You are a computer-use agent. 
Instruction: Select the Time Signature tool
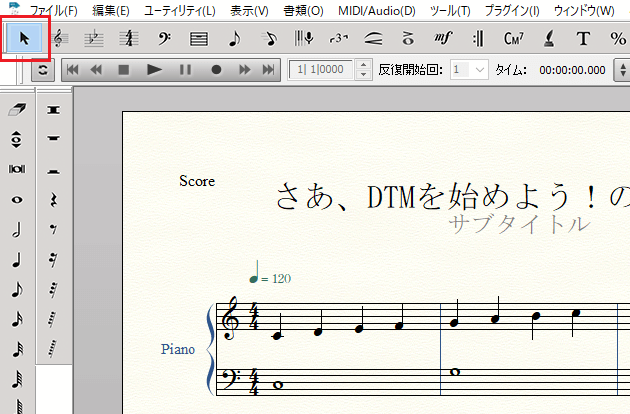(129, 40)
